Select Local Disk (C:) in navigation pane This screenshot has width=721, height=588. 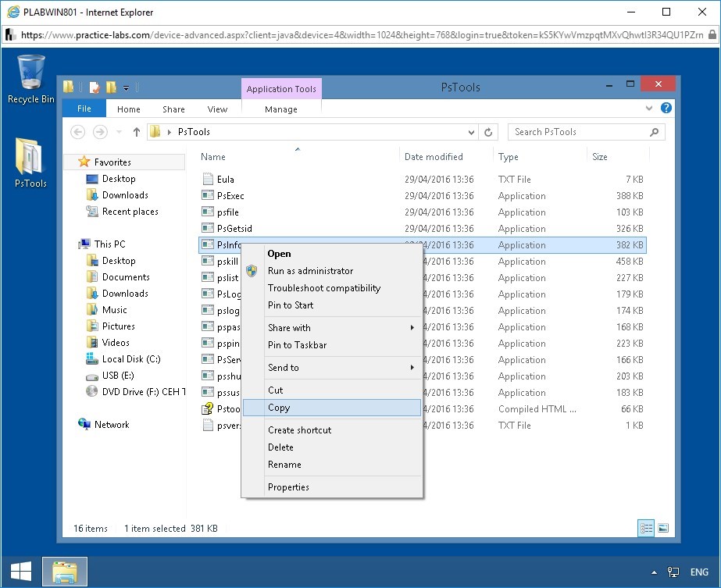tap(130, 359)
